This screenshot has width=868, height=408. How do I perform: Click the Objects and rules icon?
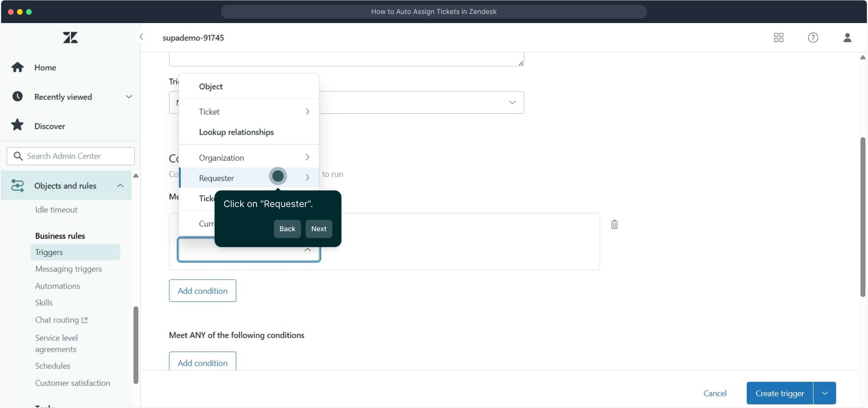pyautogui.click(x=17, y=185)
